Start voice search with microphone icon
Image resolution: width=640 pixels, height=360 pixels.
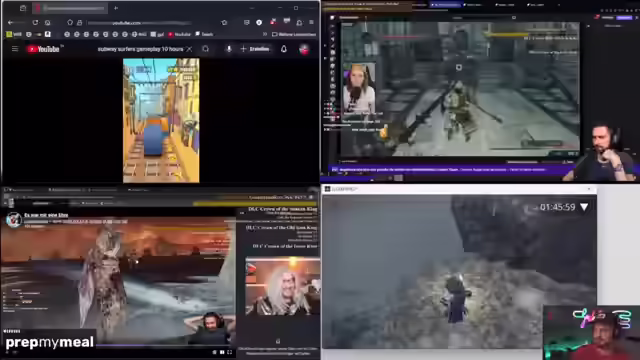[229, 49]
